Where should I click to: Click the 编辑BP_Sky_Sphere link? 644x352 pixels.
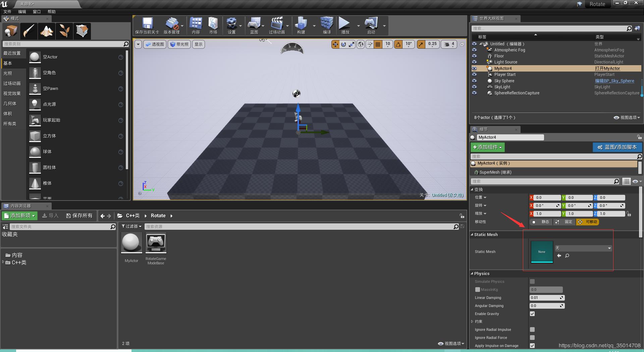click(x=614, y=81)
